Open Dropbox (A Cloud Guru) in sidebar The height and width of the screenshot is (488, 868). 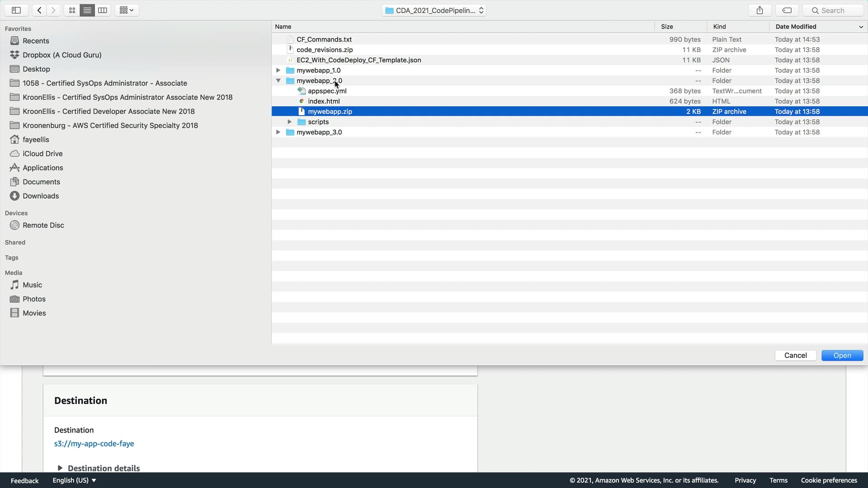coord(62,55)
